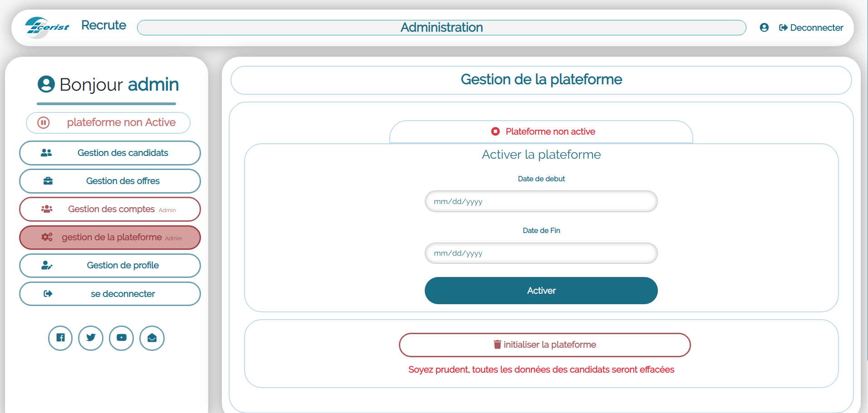Open Gestion de profile menu

point(110,266)
